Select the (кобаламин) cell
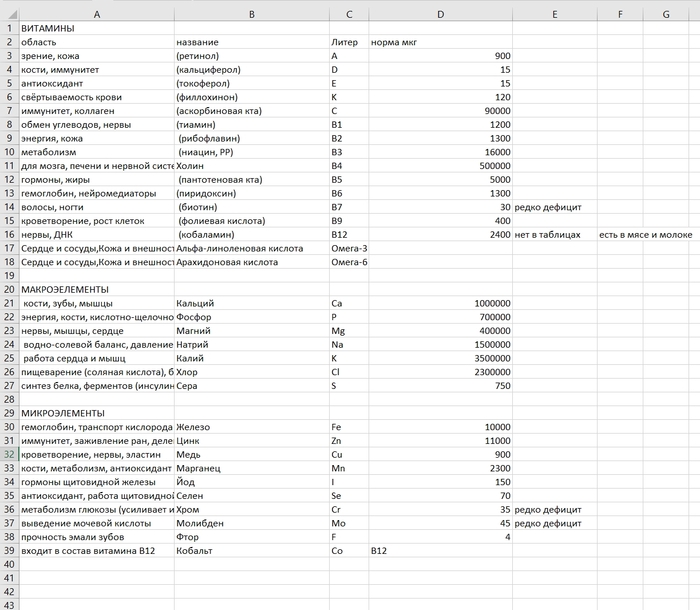 click(x=252, y=235)
